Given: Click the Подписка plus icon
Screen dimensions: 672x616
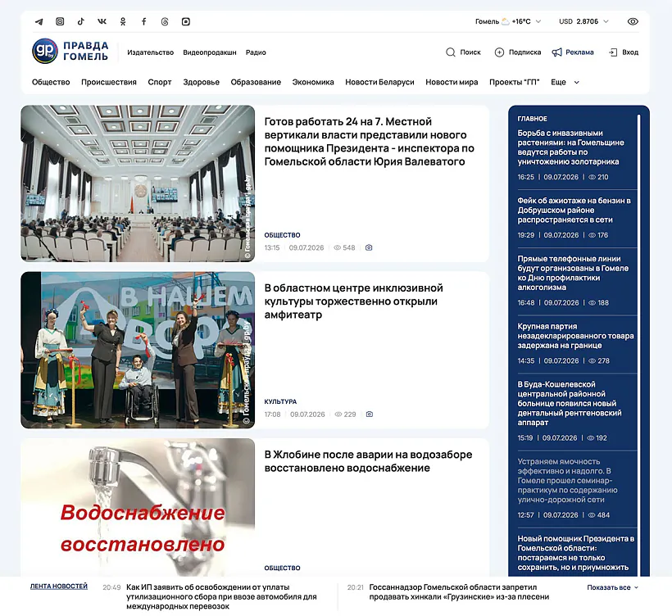Looking at the screenshot, I should pyautogui.click(x=499, y=52).
